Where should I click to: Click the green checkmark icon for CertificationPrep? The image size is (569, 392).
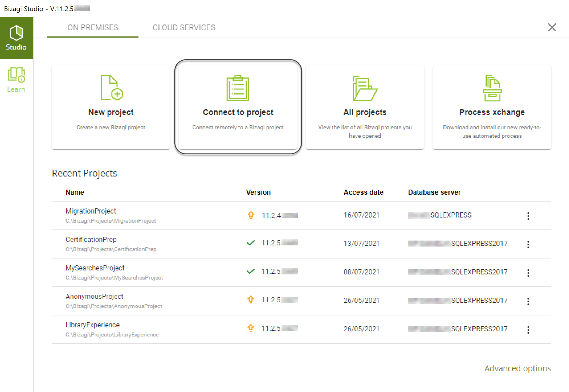tap(250, 243)
